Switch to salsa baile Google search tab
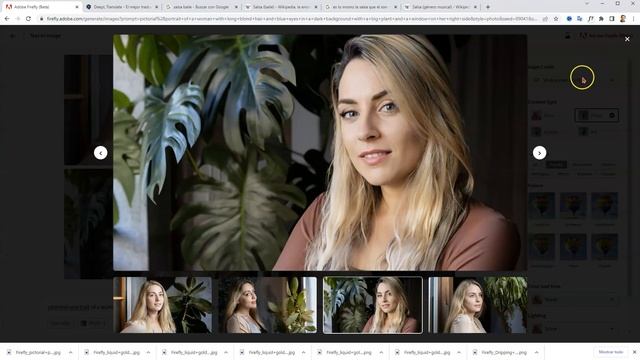640x360 pixels. point(202,7)
